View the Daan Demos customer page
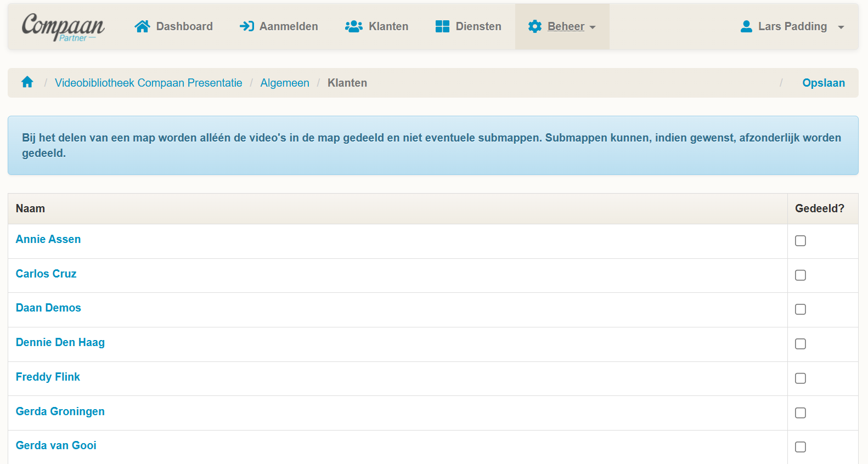 click(48, 308)
